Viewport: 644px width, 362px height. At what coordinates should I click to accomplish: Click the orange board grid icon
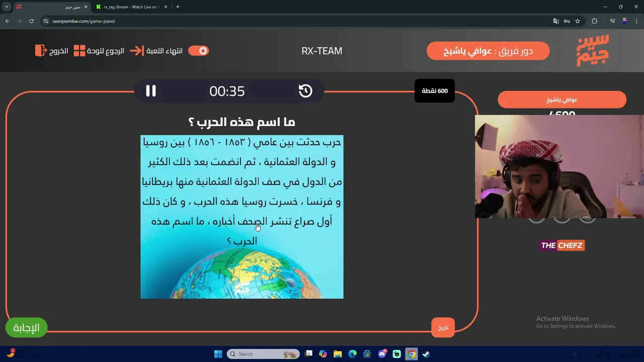[x=79, y=51]
